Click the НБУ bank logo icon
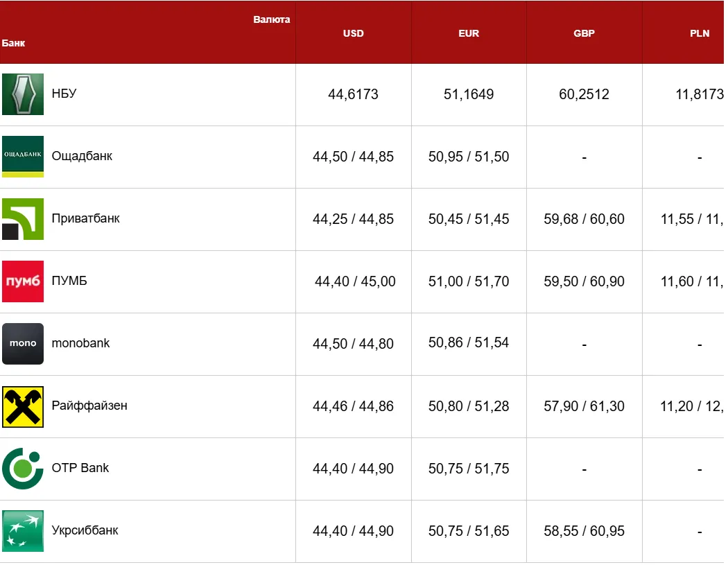This screenshot has width=728, height=565. pos(23,94)
